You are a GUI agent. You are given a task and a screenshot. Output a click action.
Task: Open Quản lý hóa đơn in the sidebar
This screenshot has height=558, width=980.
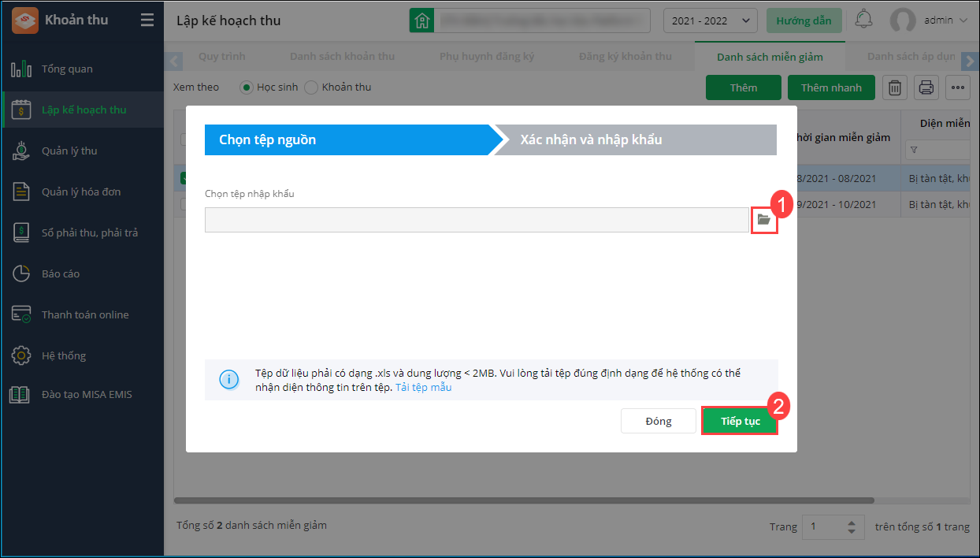tap(82, 192)
